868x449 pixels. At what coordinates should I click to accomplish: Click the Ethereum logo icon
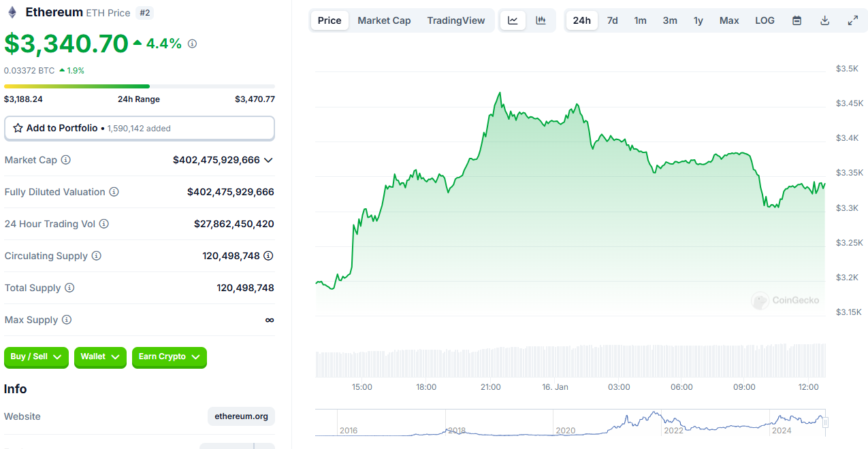pyautogui.click(x=12, y=12)
